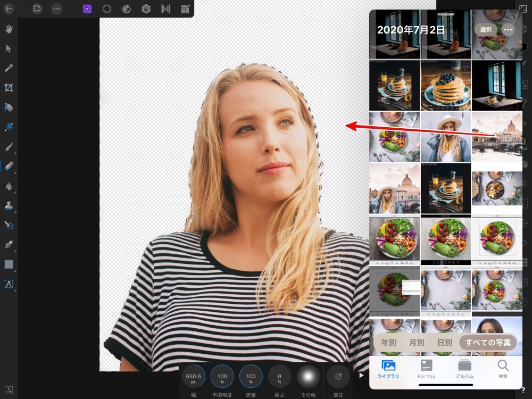The image size is (532, 399).
Task: Select the Artistic Text tool
Action: (x=9, y=284)
